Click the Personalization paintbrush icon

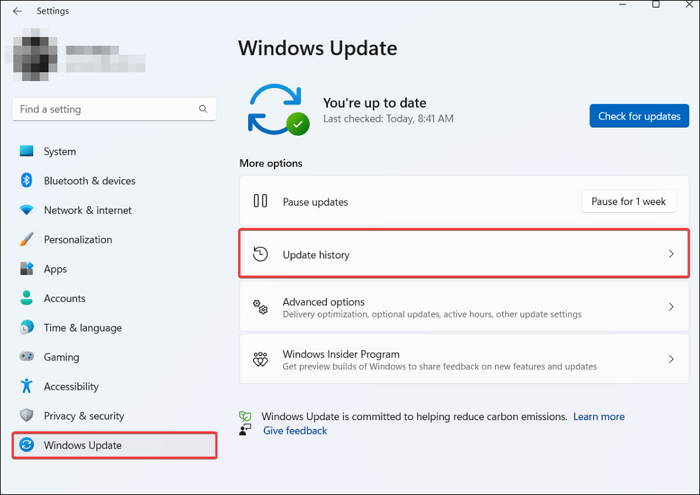pyautogui.click(x=26, y=240)
